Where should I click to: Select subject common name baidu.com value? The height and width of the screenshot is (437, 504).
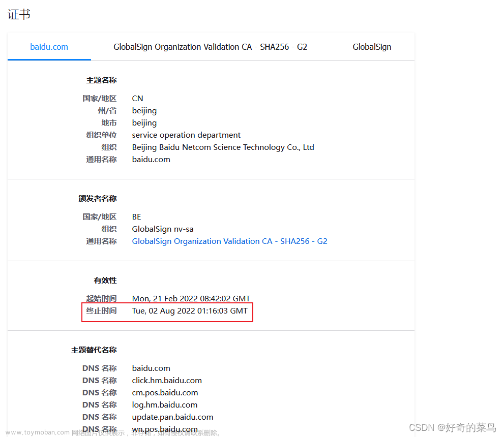click(x=151, y=160)
